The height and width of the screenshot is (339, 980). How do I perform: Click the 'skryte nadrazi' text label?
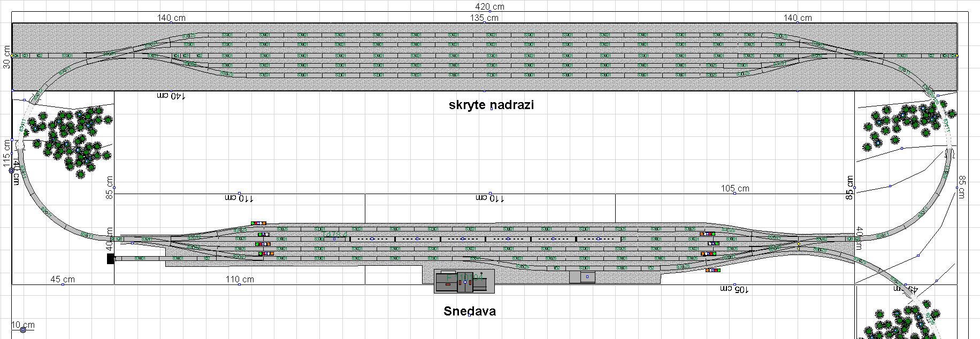491,105
